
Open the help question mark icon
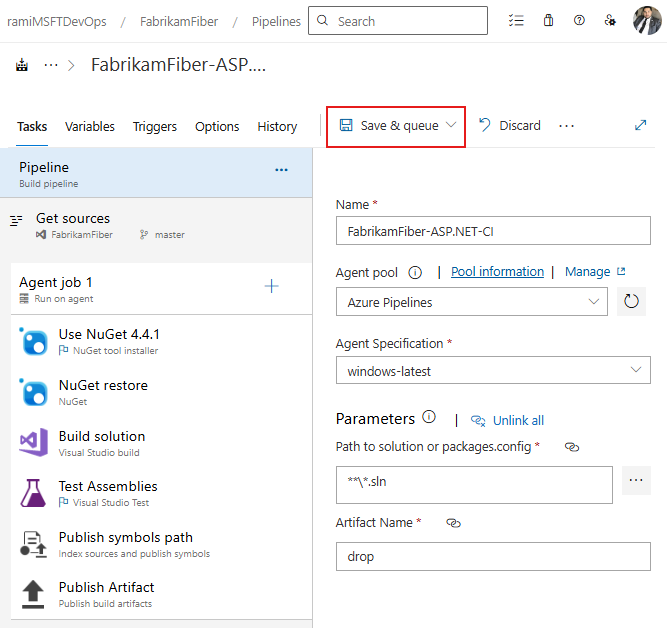click(x=579, y=20)
